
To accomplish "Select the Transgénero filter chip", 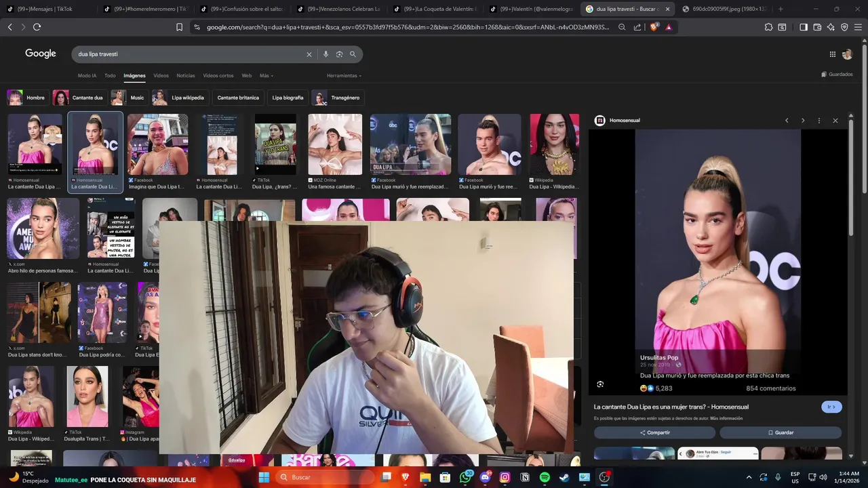I will (x=338, y=98).
